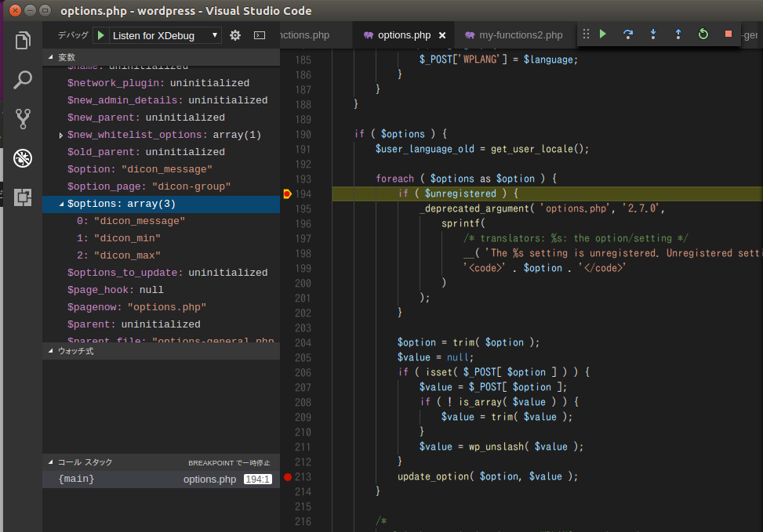This screenshot has width=763, height=532.
Task: Click the Step Out debug icon
Action: 678,34
